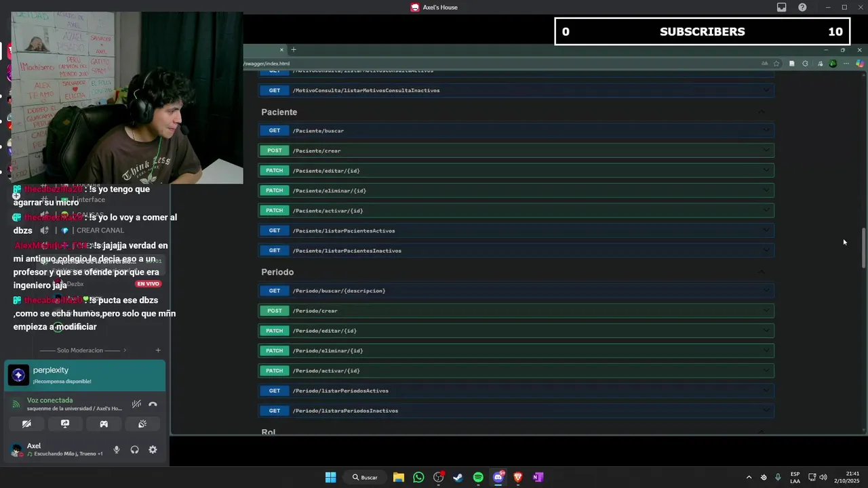
Task: Bookmark this page with the star icon
Action: pyautogui.click(x=776, y=64)
